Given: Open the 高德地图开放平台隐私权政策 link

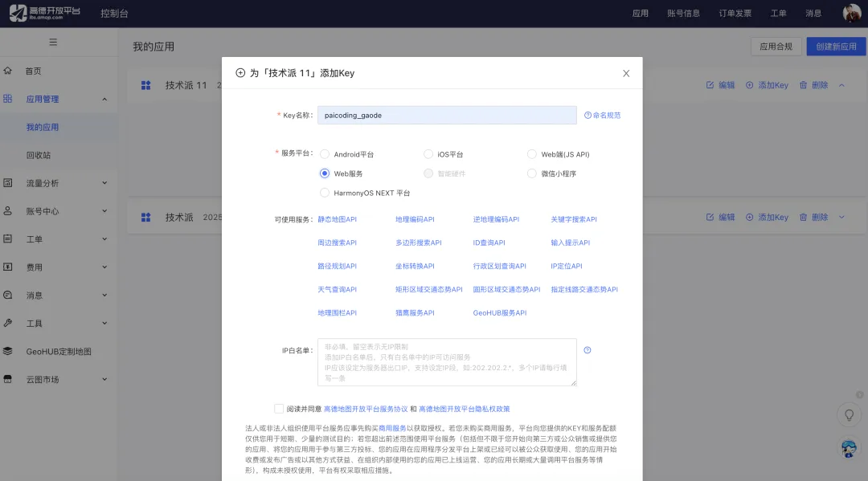Looking at the screenshot, I should 464,409.
